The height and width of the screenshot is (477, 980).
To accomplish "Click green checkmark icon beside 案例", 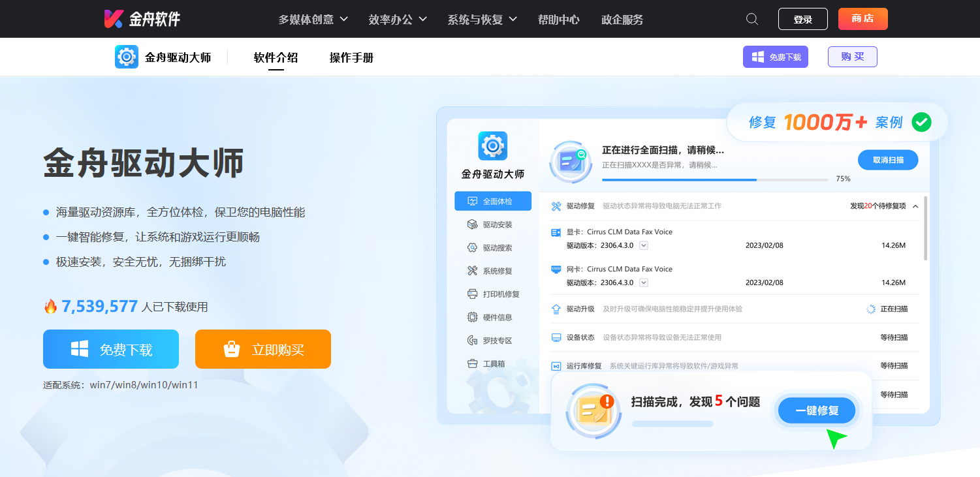I will [921, 121].
